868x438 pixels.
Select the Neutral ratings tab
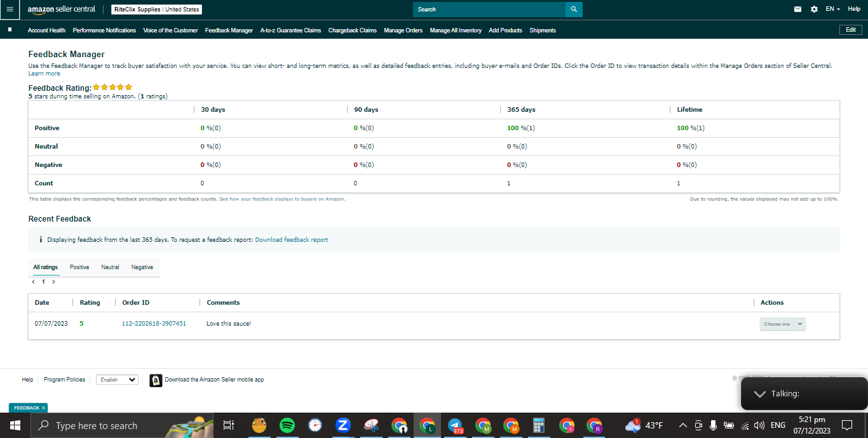point(110,267)
